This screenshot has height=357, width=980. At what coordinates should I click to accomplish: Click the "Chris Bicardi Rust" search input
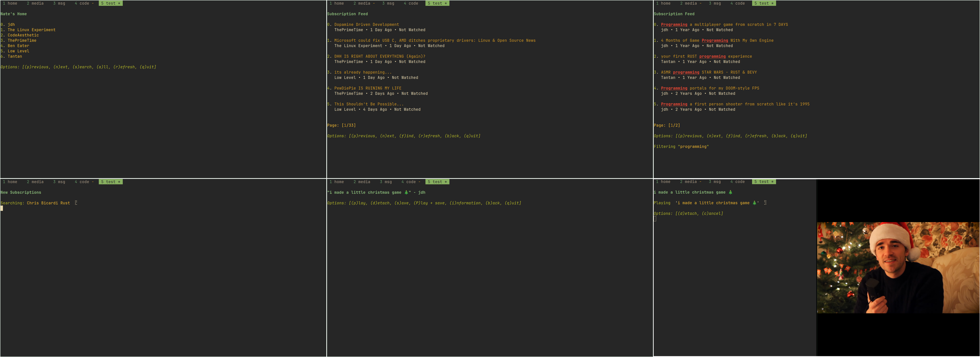tap(49, 203)
